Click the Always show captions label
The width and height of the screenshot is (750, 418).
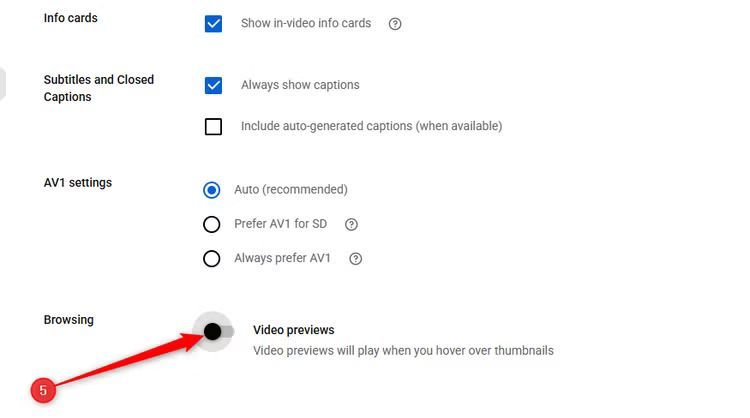(300, 85)
